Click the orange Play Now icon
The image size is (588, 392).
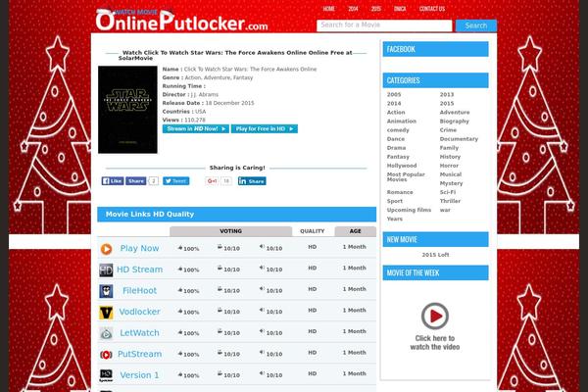coord(106,249)
